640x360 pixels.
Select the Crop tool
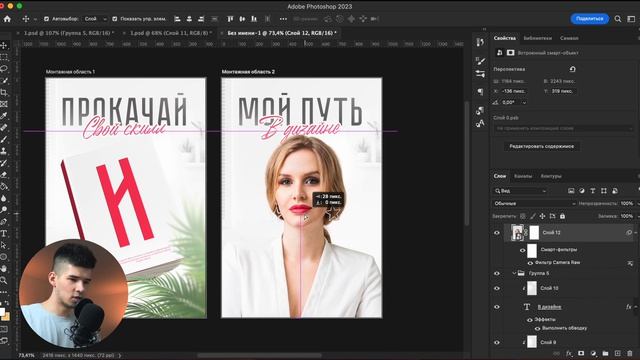[4, 93]
